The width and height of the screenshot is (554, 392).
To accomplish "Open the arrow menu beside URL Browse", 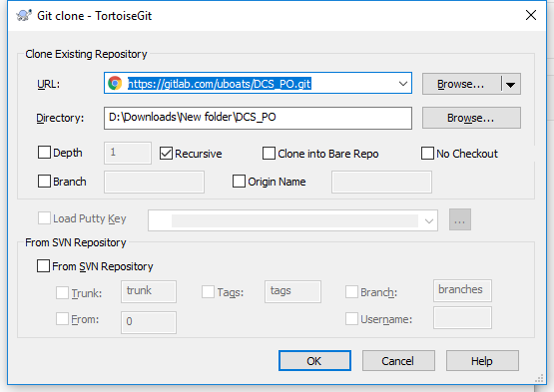I will tap(510, 84).
